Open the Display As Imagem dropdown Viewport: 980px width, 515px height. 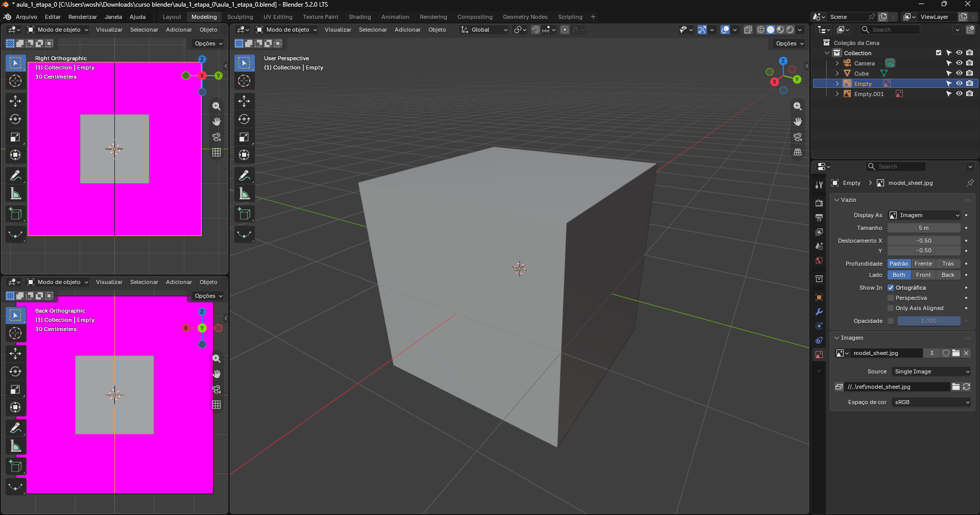point(924,215)
